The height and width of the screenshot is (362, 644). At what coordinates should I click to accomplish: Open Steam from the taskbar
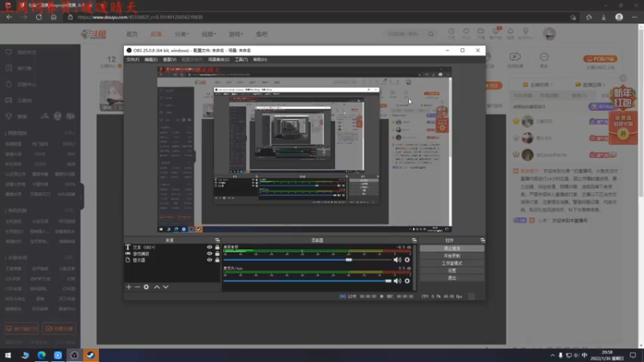(90, 356)
